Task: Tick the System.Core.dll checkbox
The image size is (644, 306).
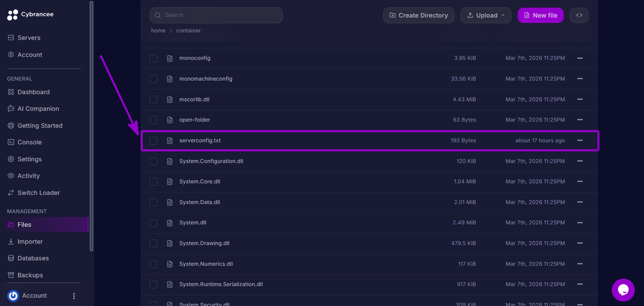Action: pyautogui.click(x=153, y=182)
